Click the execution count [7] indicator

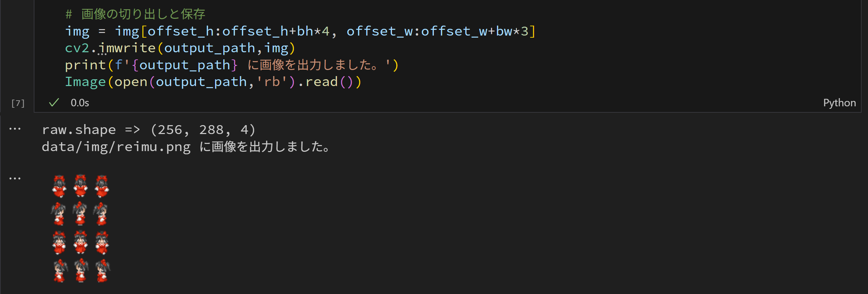pyautogui.click(x=18, y=103)
